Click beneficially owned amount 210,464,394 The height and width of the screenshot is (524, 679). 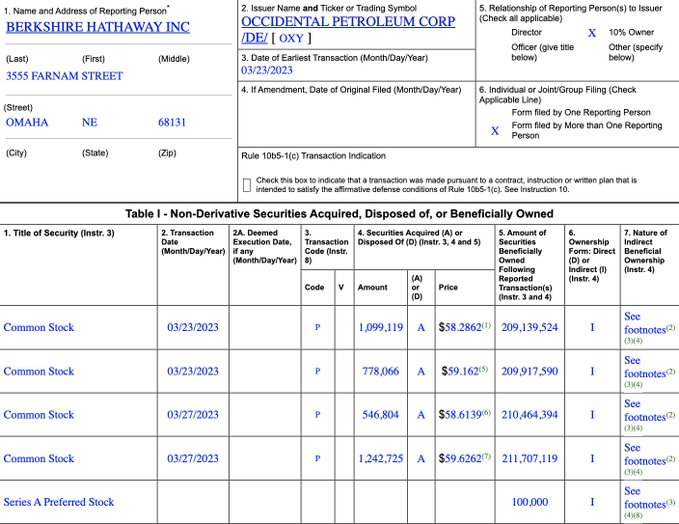530,415
